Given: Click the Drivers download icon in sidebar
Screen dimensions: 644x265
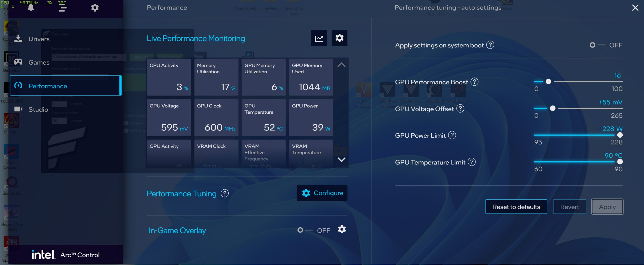Looking at the screenshot, I should click(x=18, y=39).
